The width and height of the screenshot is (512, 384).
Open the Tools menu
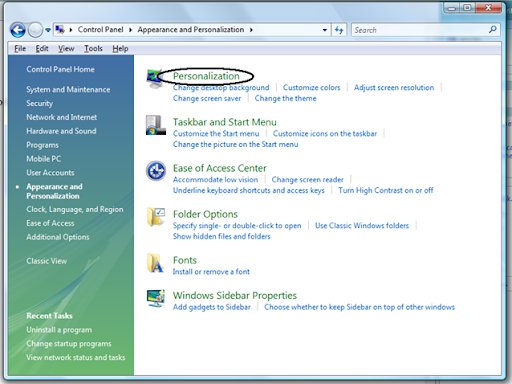pyautogui.click(x=93, y=49)
